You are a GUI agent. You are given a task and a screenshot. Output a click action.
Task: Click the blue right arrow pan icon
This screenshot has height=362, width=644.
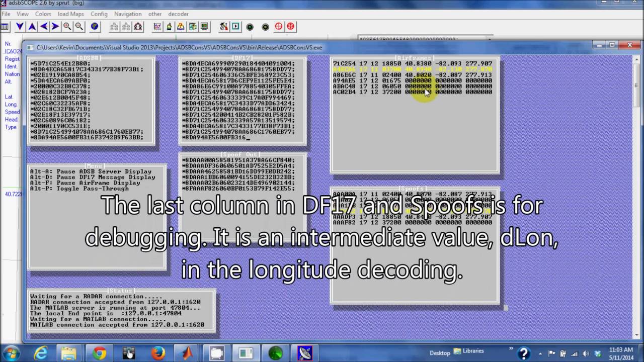point(55,27)
